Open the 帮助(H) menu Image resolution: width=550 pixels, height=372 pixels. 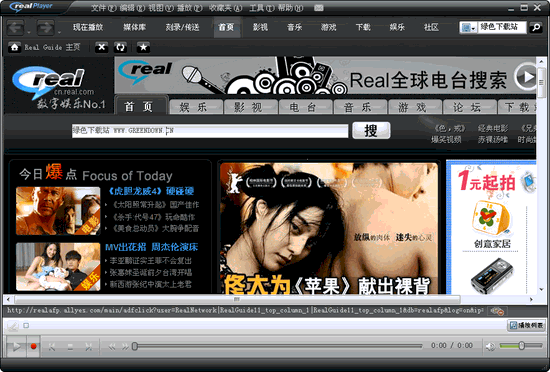tap(290, 8)
